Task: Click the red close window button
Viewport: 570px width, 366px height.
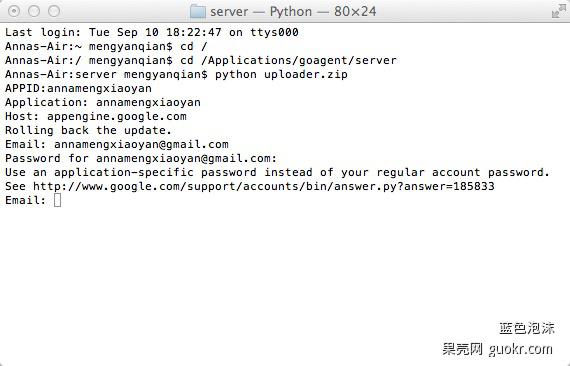Action: (14, 11)
